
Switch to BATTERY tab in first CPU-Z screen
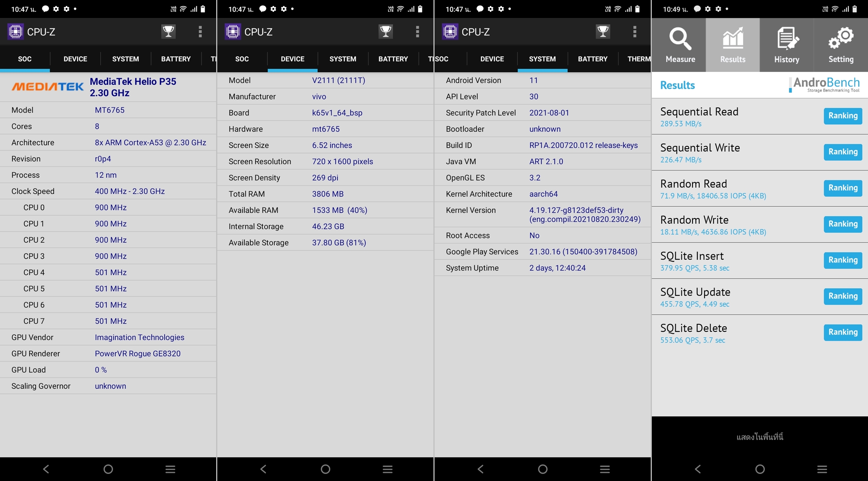[176, 59]
